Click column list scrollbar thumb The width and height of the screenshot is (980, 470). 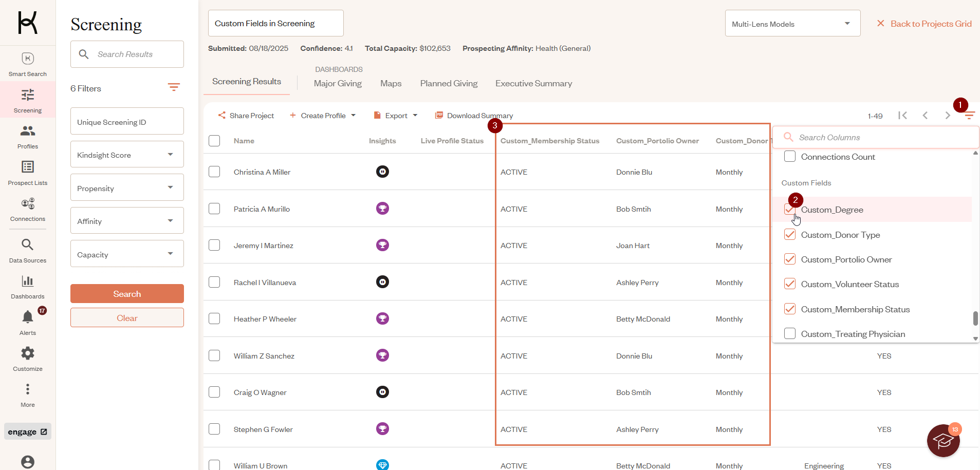coord(975,318)
